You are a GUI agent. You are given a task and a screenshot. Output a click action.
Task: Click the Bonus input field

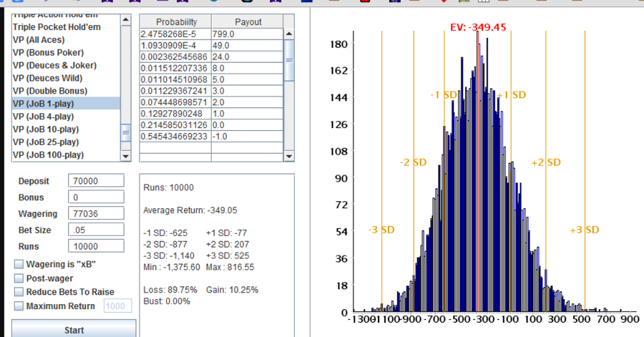(96, 197)
